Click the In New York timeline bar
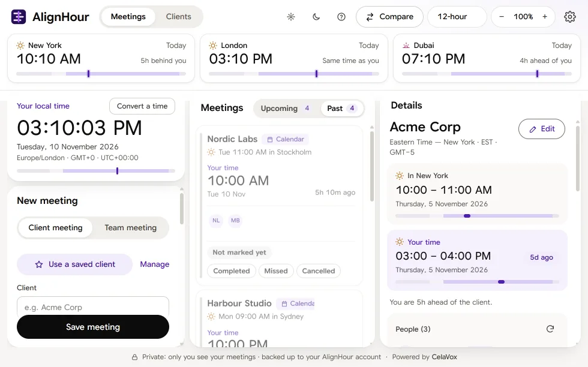 pyautogui.click(x=477, y=216)
